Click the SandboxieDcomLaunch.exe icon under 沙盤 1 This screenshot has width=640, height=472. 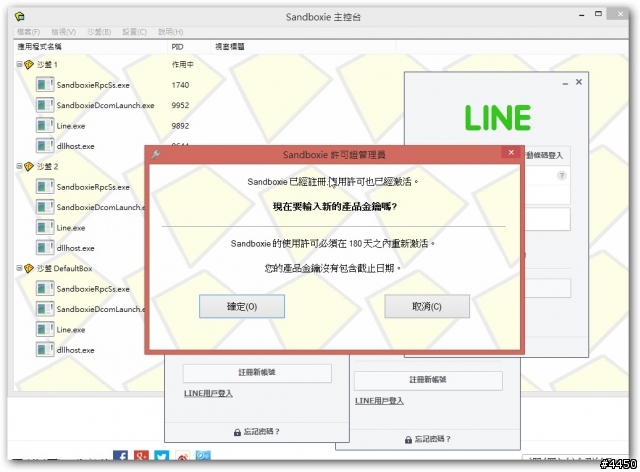45,105
